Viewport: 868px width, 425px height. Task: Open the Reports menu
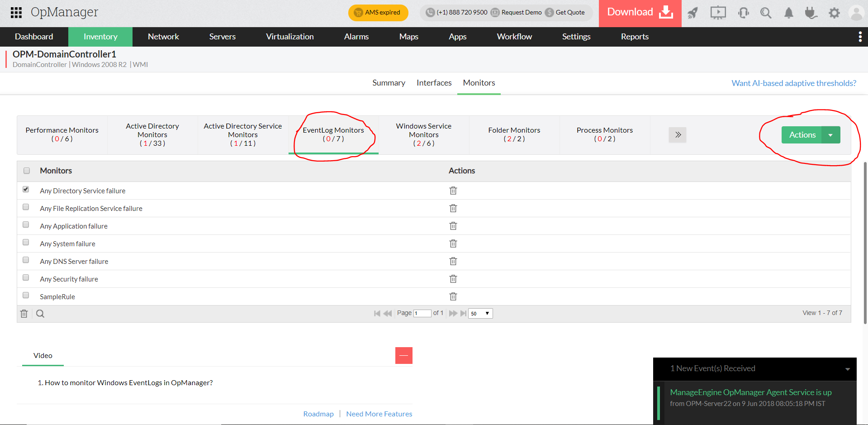pyautogui.click(x=635, y=37)
